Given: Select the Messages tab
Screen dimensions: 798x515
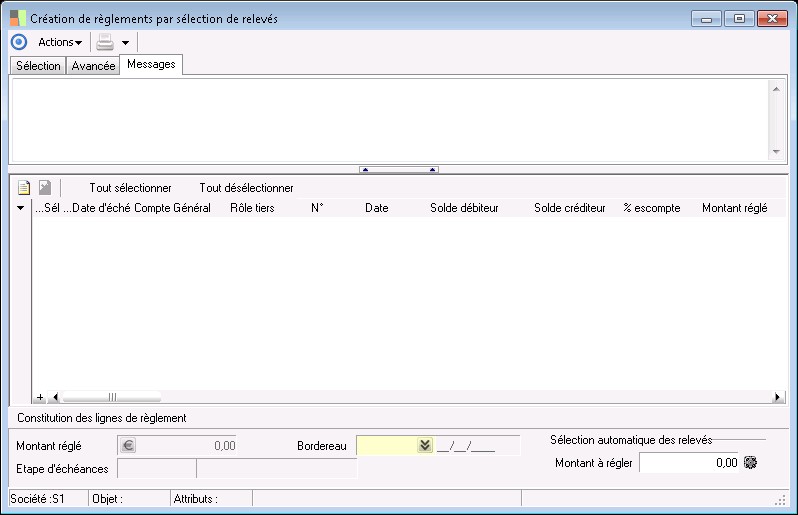Looking at the screenshot, I should 151,64.
